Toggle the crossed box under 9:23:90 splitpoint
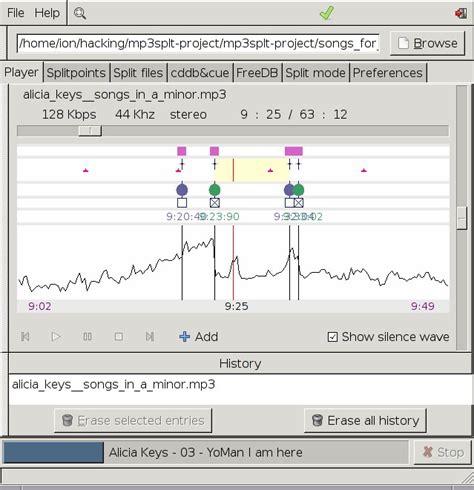Image resolution: width=474 pixels, height=490 pixels. (x=215, y=203)
